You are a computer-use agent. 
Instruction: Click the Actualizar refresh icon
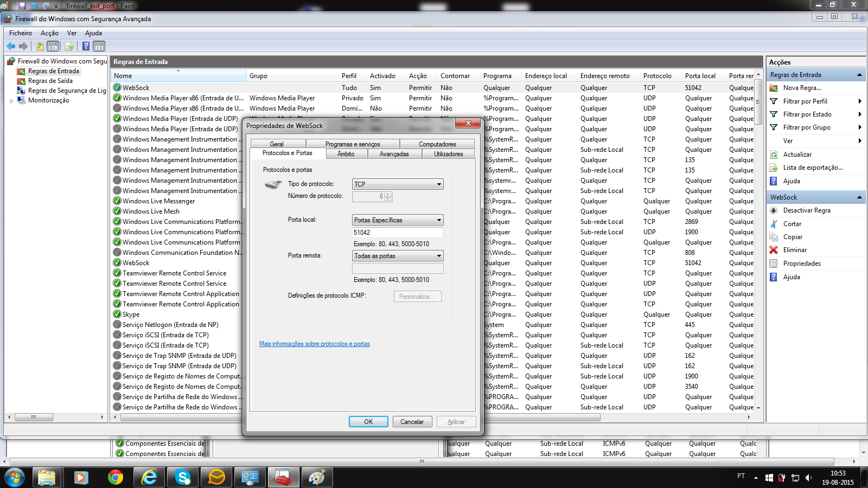[x=774, y=155]
